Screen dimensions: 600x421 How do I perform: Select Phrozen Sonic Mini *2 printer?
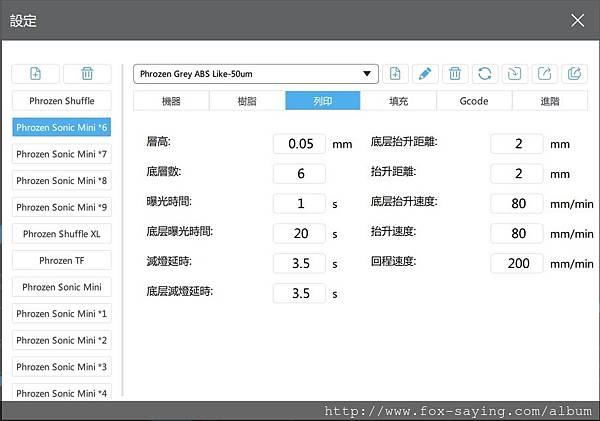pos(62,340)
